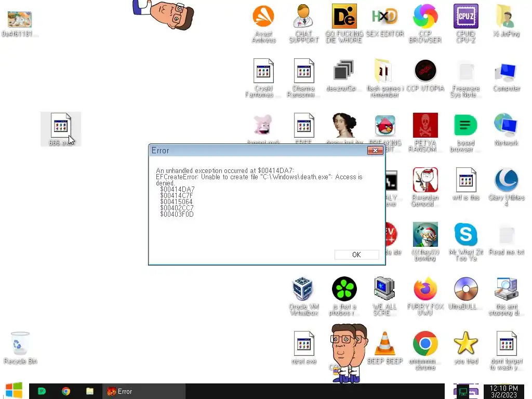Click the EFCreateError message text
Viewport: 532px width, 399px height.
coord(259,180)
